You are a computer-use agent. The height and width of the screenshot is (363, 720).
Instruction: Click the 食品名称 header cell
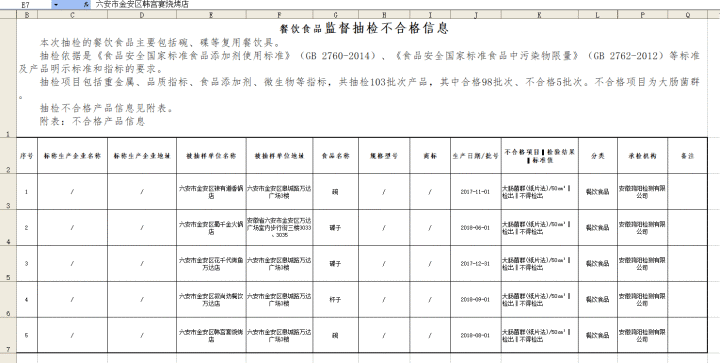click(x=336, y=156)
